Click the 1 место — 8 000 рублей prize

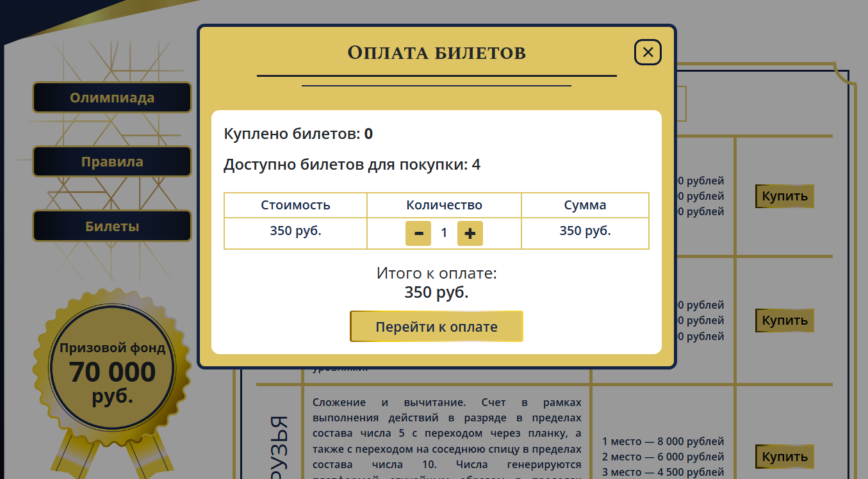(663, 441)
